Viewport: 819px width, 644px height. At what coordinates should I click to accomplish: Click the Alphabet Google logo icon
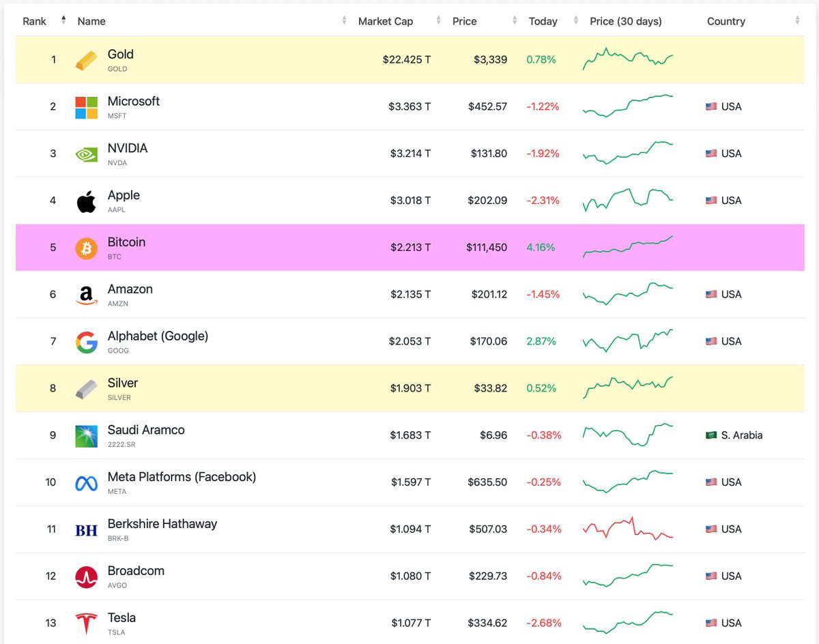click(86, 342)
